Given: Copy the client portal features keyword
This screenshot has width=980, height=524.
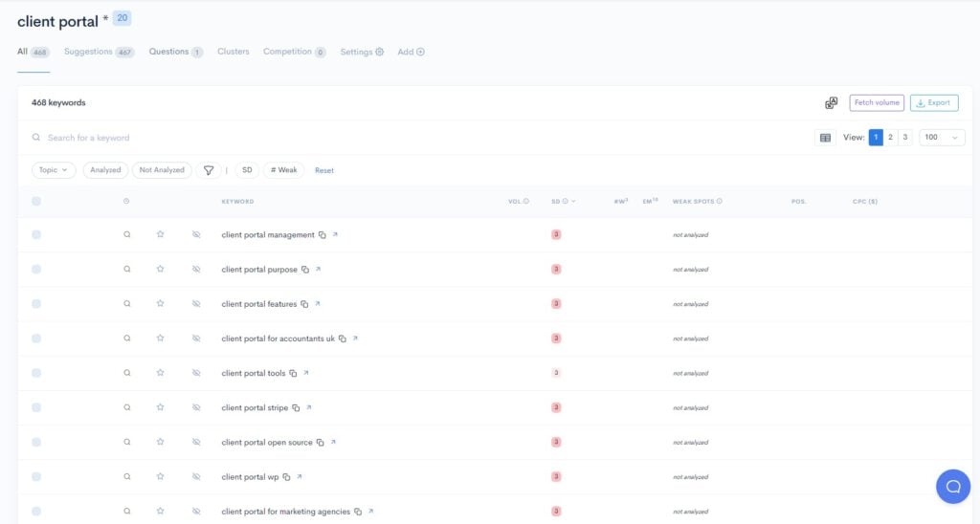Looking at the screenshot, I should [x=304, y=304].
